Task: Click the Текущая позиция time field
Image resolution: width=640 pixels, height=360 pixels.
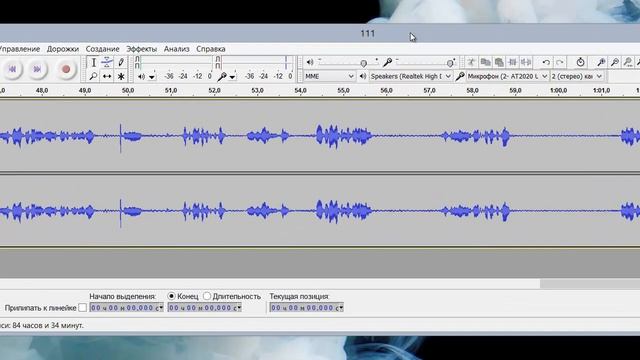Action: pos(307,308)
